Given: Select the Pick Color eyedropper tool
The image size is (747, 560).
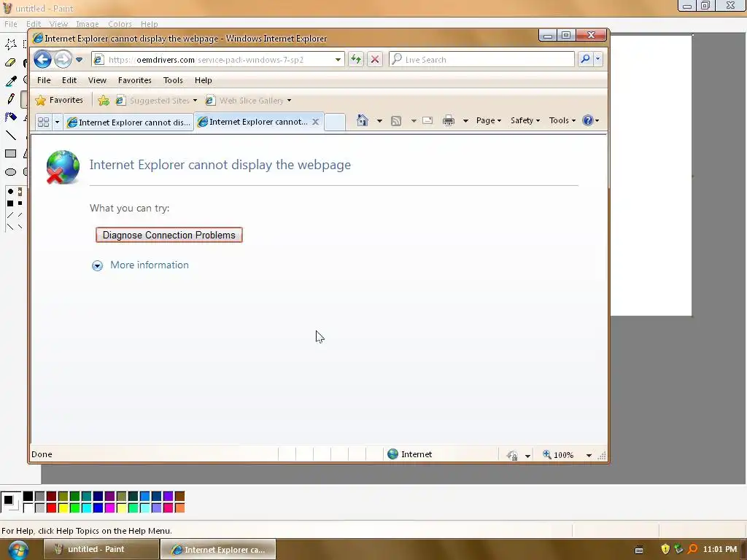Looking at the screenshot, I should (x=10, y=81).
